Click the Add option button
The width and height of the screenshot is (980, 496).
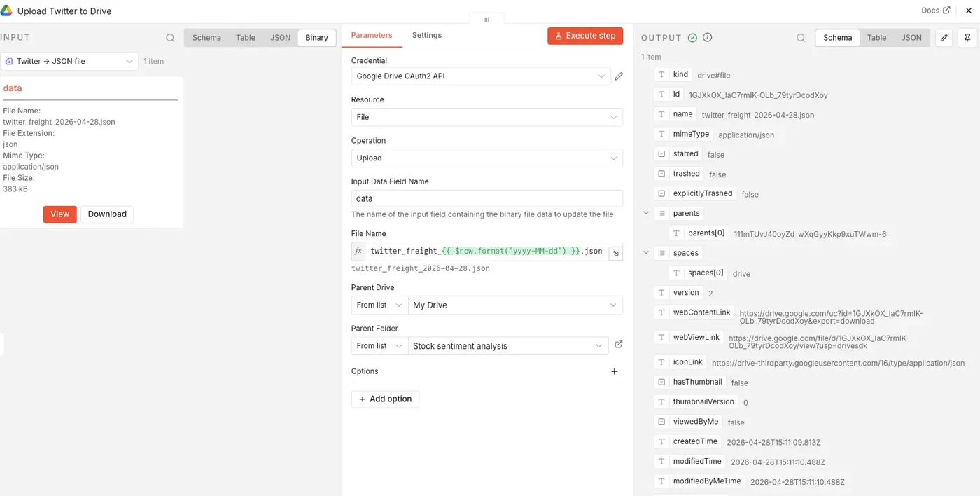[x=385, y=399]
